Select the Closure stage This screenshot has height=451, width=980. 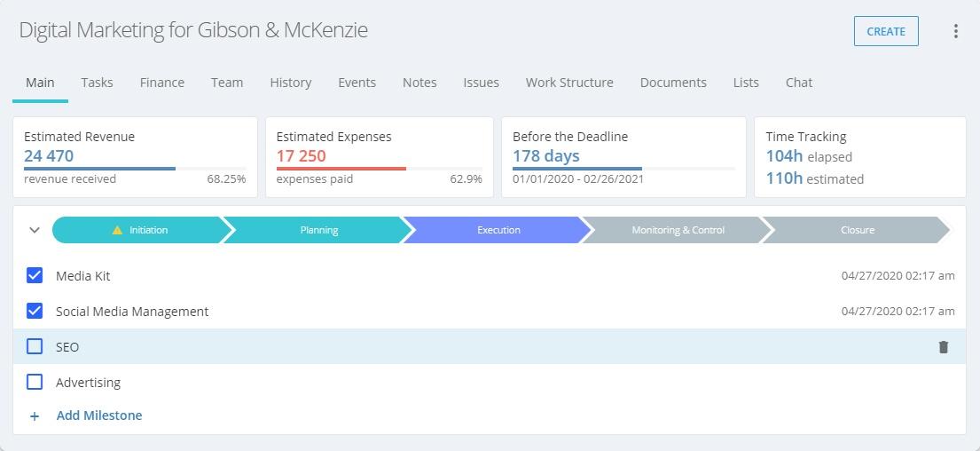(858, 230)
